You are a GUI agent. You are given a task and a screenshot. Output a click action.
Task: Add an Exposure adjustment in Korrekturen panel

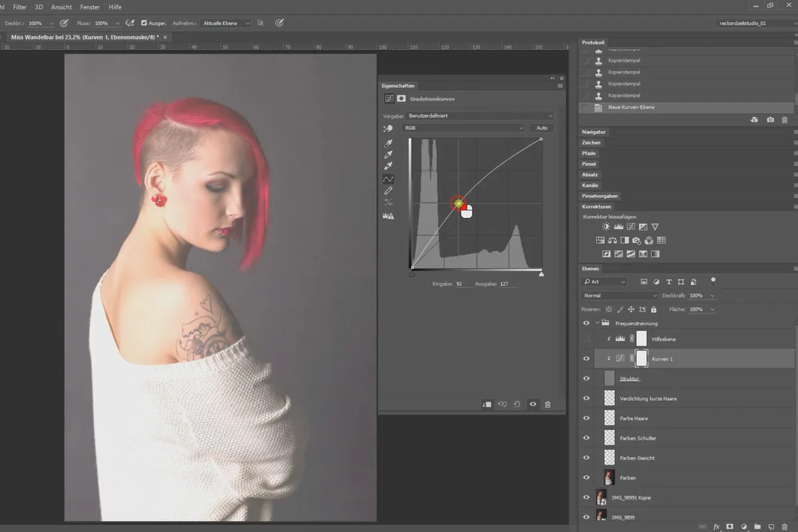(642, 227)
